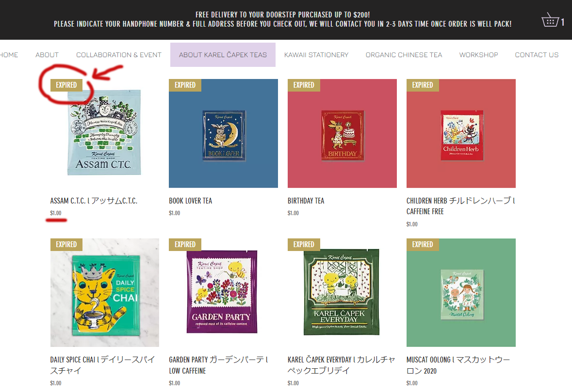
Task: Open the Garden Party tea packet image
Action: coord(223,293)
